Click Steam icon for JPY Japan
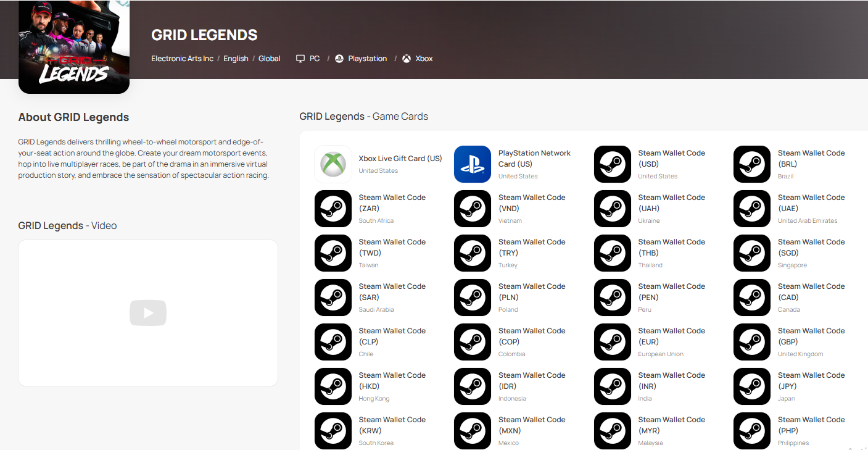The image size is (868, 450). [x=752, y=386]
